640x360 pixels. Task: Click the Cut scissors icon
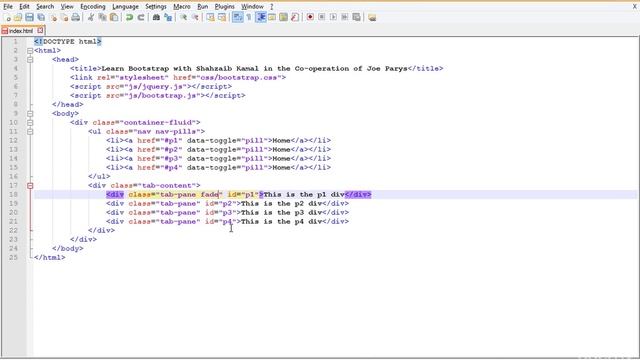pos(91,18)
